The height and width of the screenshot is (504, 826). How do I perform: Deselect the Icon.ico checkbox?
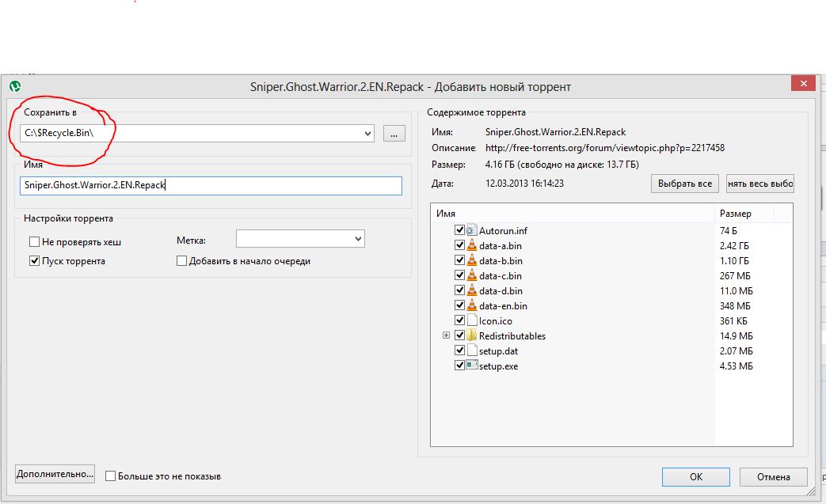point(459,320)
